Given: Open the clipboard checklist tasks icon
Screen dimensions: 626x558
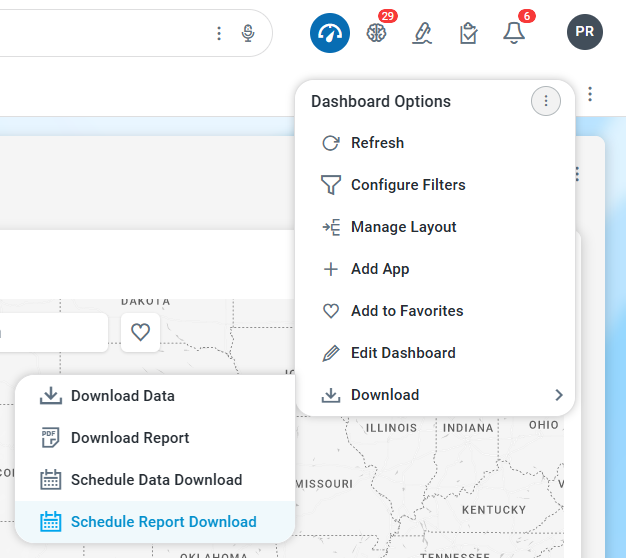Looking at the screenshot, I should point(468,33).
